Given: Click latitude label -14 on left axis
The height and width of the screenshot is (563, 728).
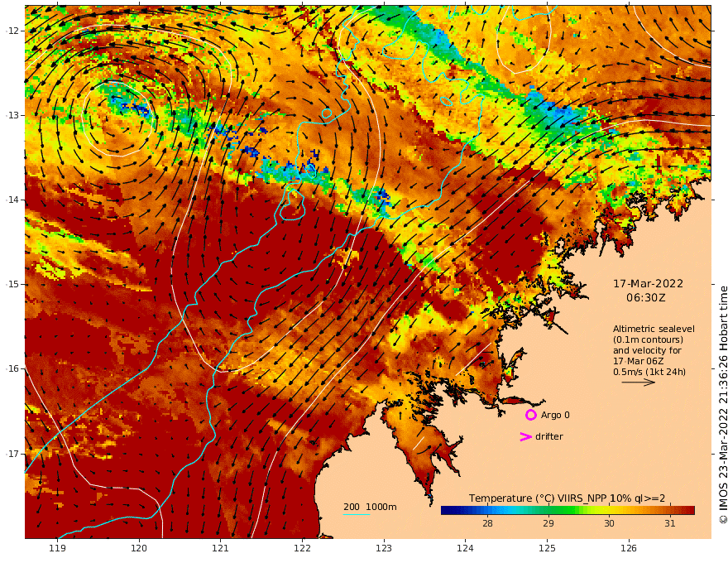Looking at the screenshot, I should [x=12, y=200].
